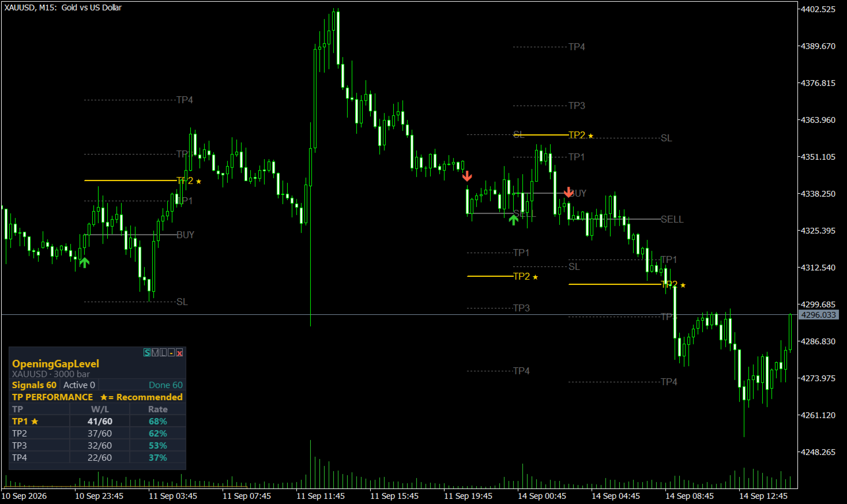The height and width of the screenshot is (504, 847).
Task: Click the star next to leftmost TP2 line
Action: [198, 182]
